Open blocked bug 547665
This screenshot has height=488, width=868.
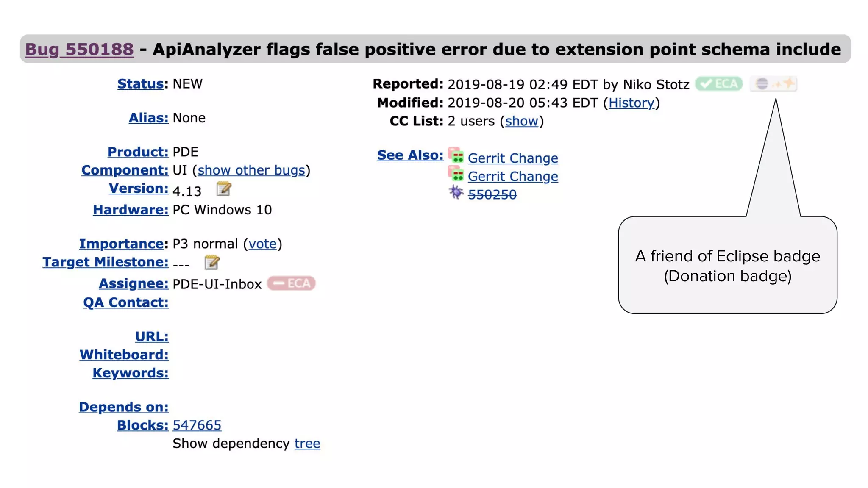197,425
